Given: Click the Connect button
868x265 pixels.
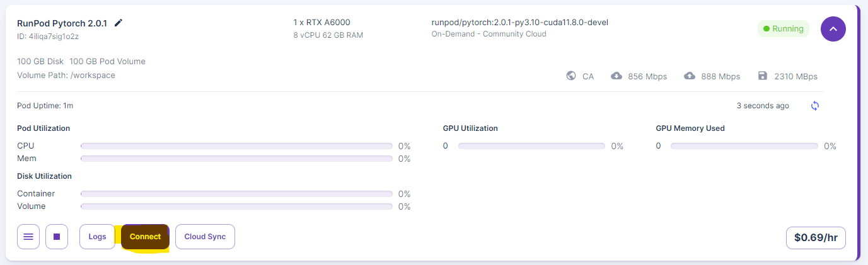Looking at the screenshot, I should click(145, 237).
